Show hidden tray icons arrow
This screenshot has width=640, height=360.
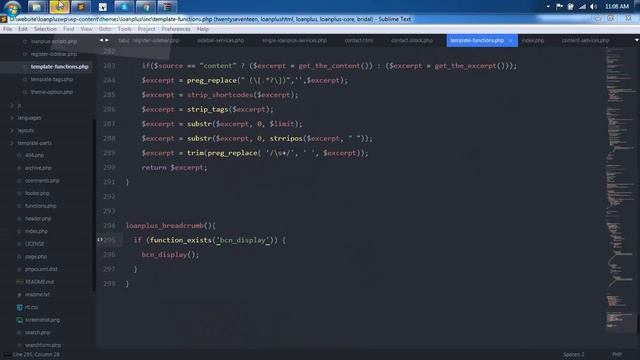pos(548,7)
